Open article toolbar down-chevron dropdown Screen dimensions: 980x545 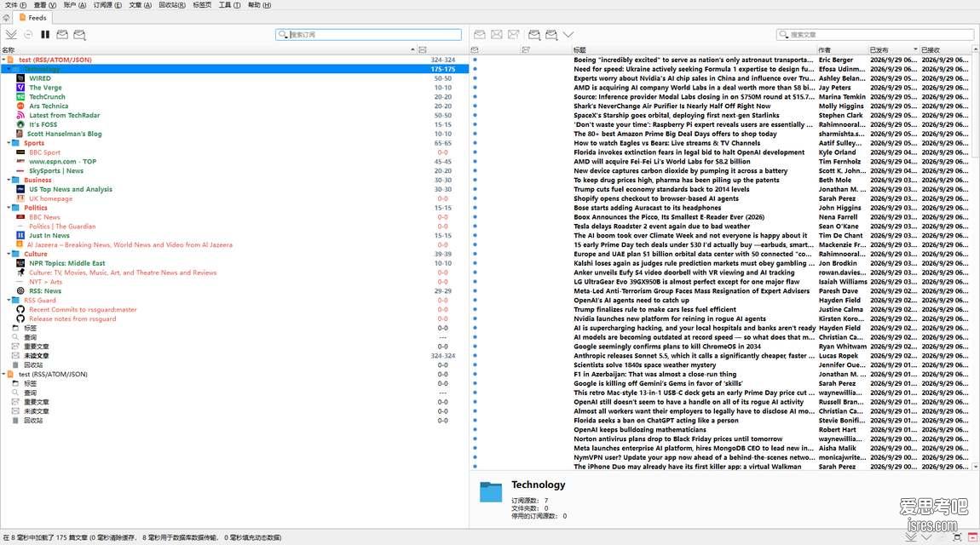coord(568,34)
